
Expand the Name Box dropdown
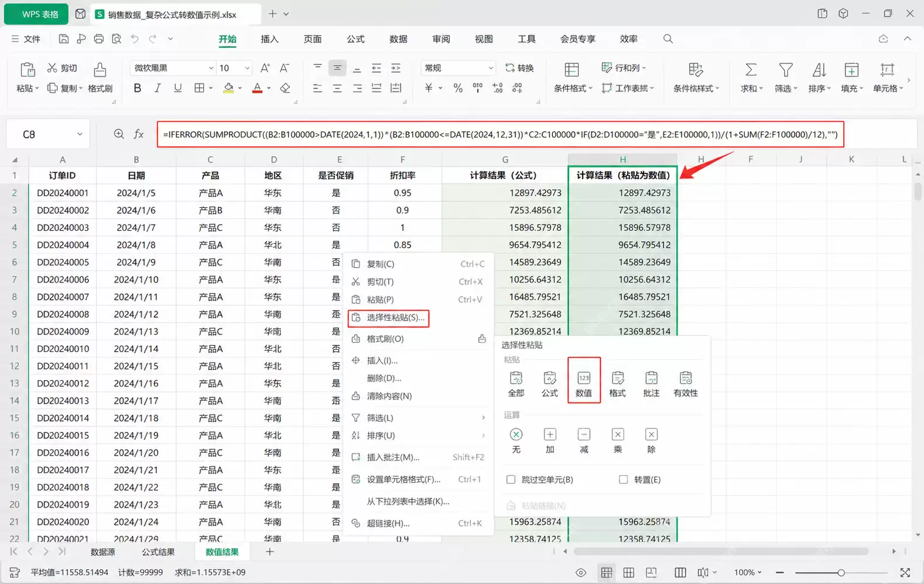pyautogui.click(x=80, y=134)
